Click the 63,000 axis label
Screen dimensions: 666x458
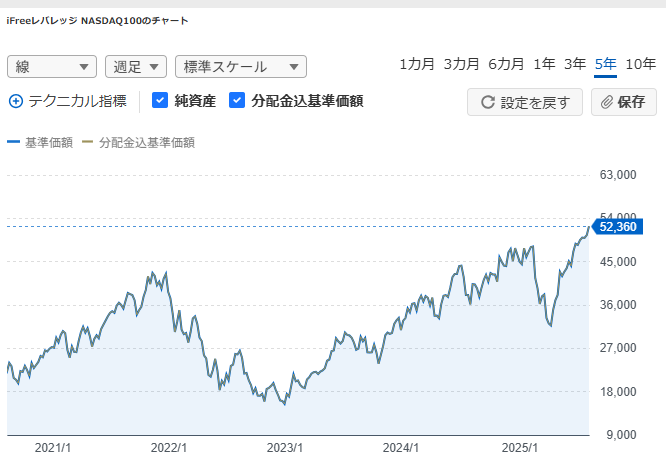pyautogui.click(x=618, y=175)
